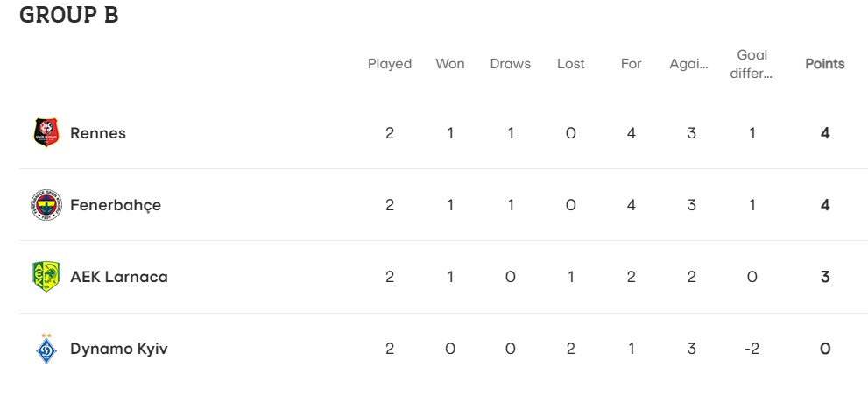Click the Won column header
The height and width of the screenshot is (396, 868).
[x=450, y=64]
